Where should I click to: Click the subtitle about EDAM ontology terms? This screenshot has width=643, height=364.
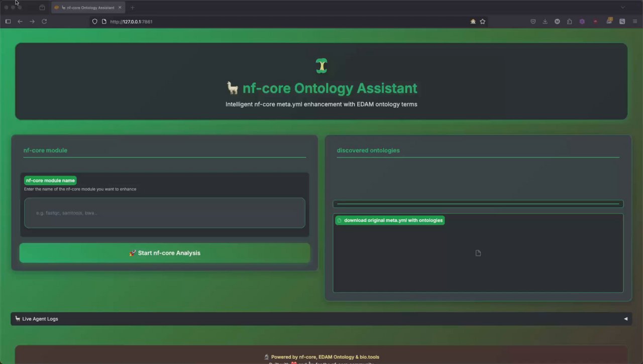[x=321, y=104]
